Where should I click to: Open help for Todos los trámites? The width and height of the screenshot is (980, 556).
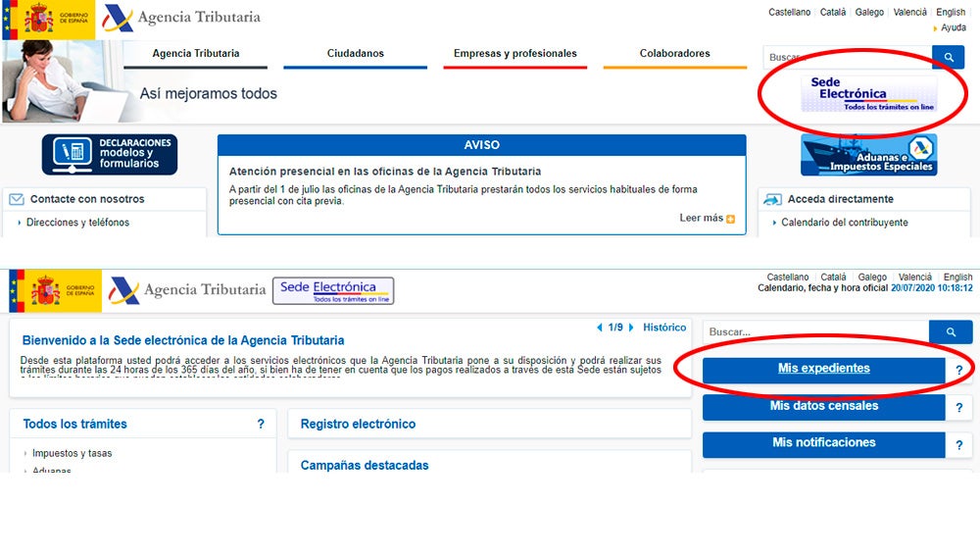coord(261,424)
